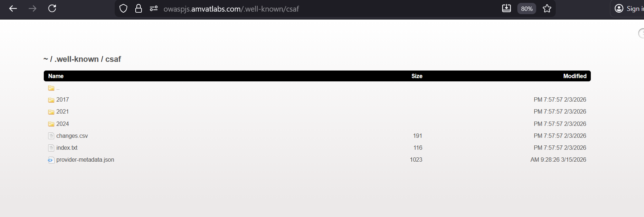The image size is (644, 217).
Task: Open the 2021 folder
Action: click(x=62, y=112)
